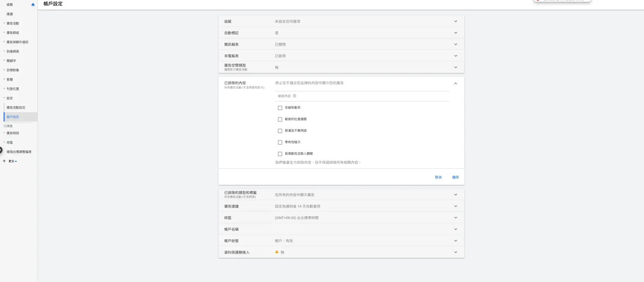Open 關鍵字 in the sidebar
Screen dimensions: 644x282
(x=11, y=61)
